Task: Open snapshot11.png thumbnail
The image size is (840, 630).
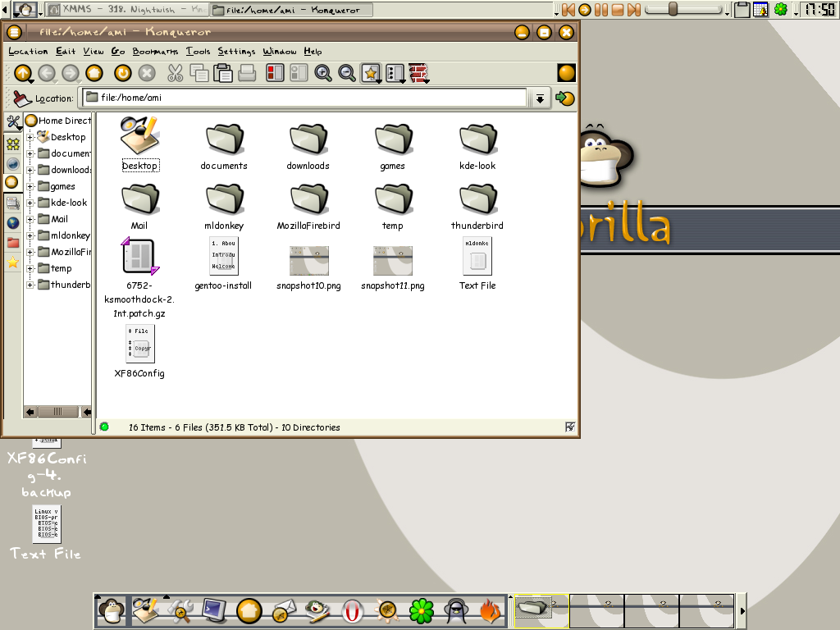Action: coord(393,260)
